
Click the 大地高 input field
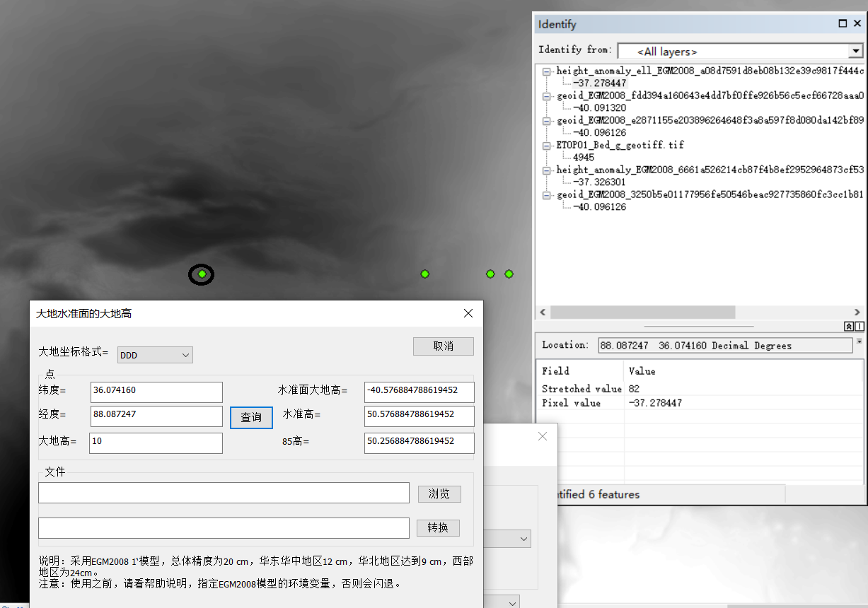156,443
